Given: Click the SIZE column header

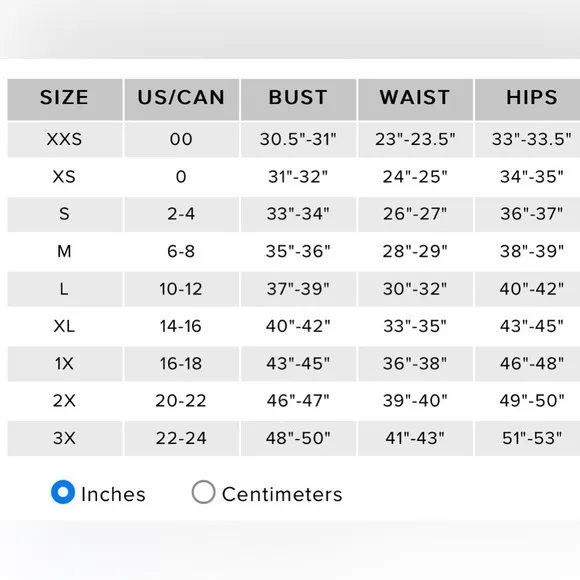Looking at the screenshot, I should point(65,100).
